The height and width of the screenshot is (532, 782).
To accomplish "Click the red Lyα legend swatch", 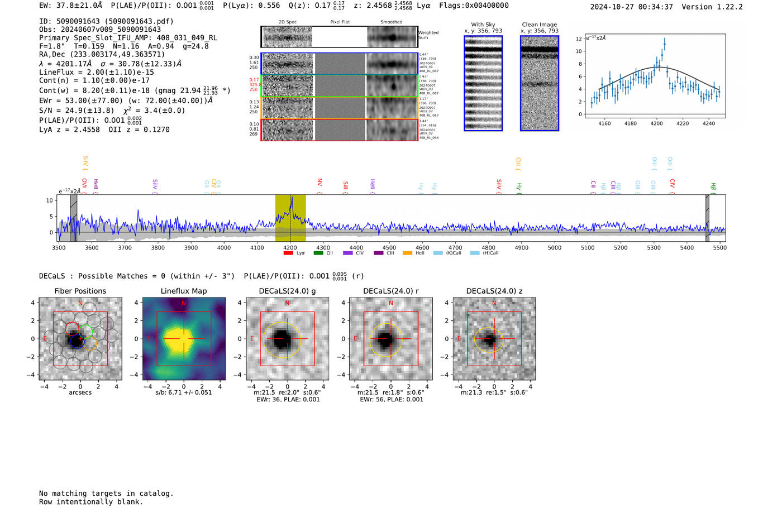I will [288, 253].
